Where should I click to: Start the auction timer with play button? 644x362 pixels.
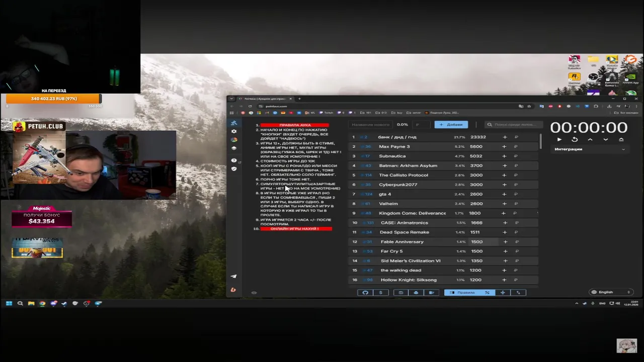[559, 139]
